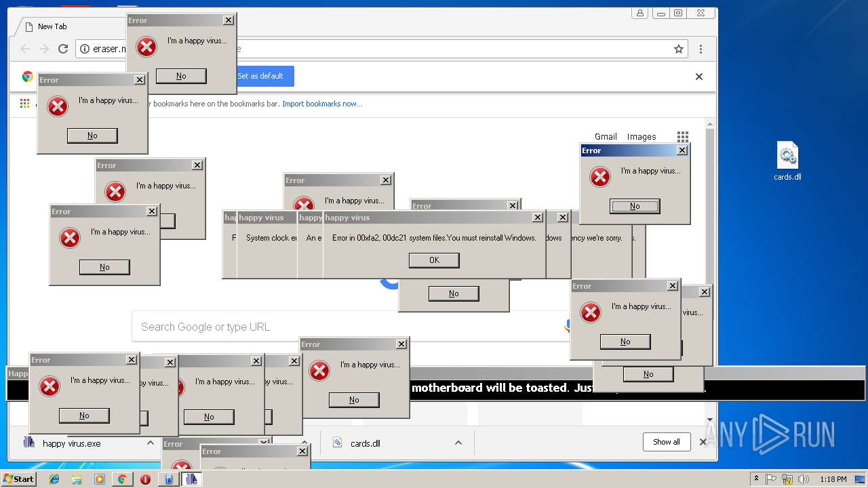Open happy virus.exe download item
868x488 pixels.
click(x=71, y=443)
